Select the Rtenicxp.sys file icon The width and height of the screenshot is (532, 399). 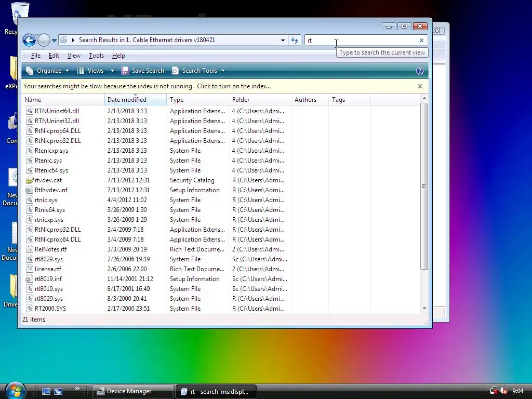(30, 150)
